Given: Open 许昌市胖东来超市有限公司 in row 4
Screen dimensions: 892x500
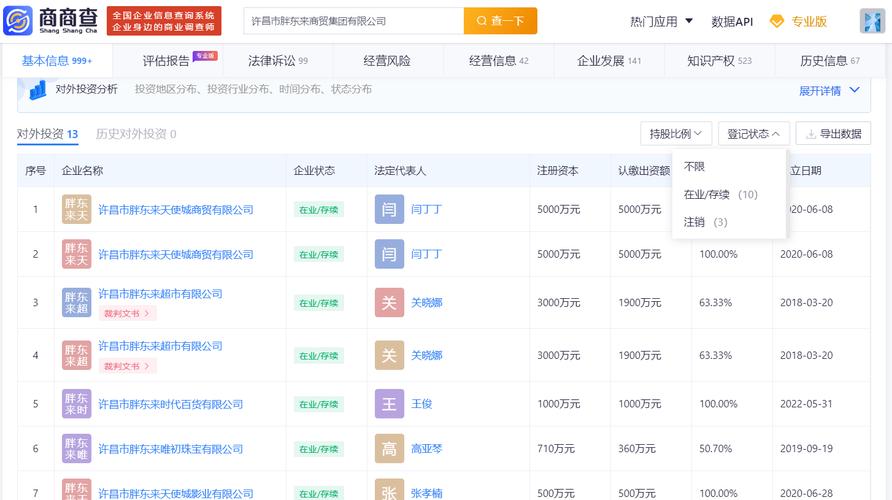Looking at the screenshot, I should coord(160,346).
